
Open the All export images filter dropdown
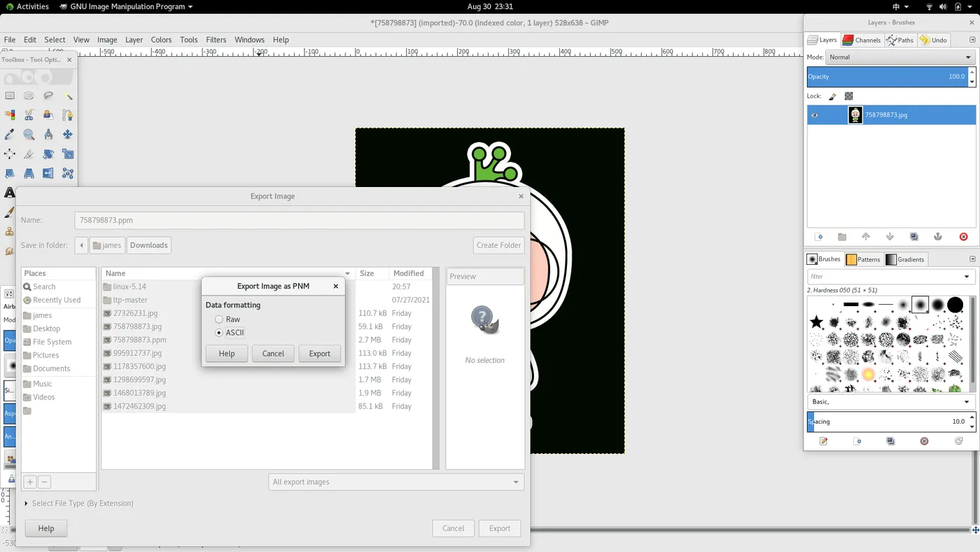(396, 482)
